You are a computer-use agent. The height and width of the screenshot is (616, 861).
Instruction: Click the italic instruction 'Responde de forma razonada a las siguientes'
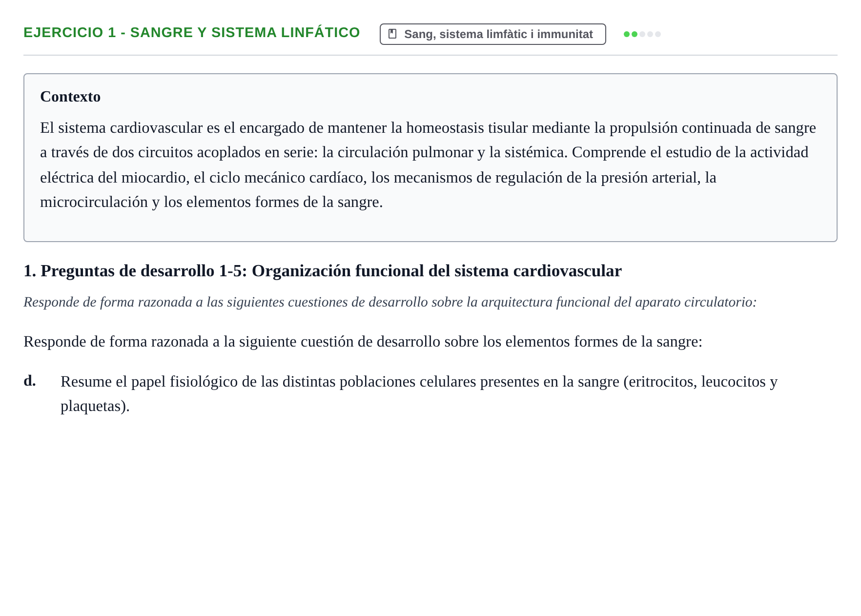[x=390, y=302]
